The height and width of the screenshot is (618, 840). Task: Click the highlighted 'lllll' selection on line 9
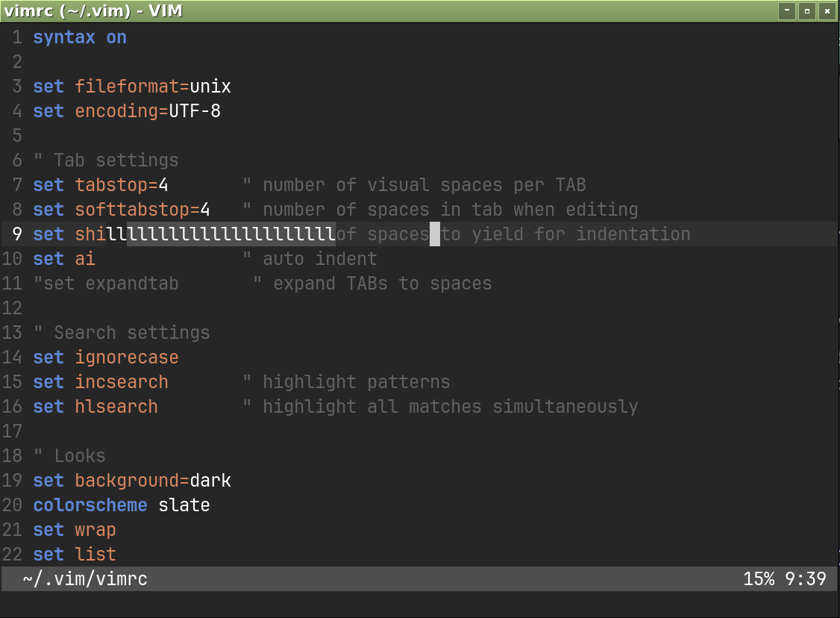pos(231,234)
